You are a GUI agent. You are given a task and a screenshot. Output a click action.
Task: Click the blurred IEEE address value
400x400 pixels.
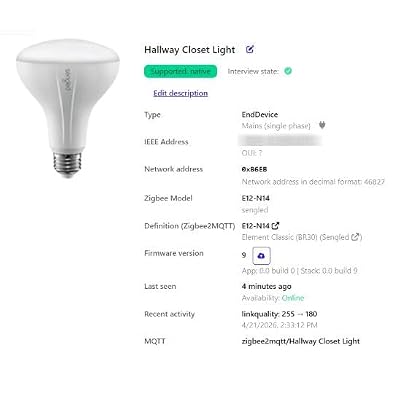tap(281, 141)
